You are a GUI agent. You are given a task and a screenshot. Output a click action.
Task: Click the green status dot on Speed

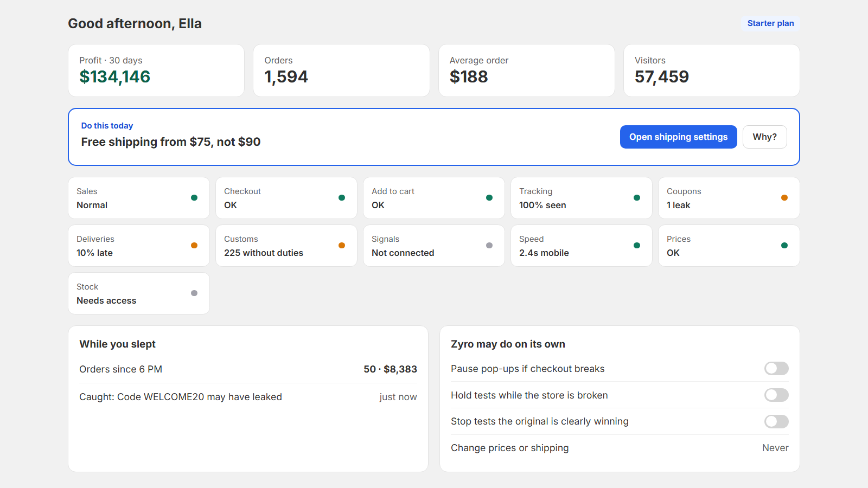click(x=637, y=246)
